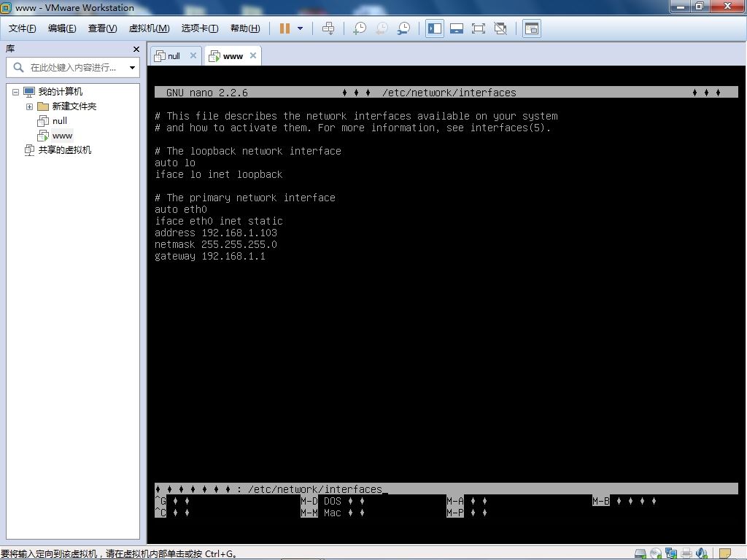The width and height of the screenshot is (747, 560).
Task: Close the library panel
Action: pyautogui.click(x=136, y=49)
